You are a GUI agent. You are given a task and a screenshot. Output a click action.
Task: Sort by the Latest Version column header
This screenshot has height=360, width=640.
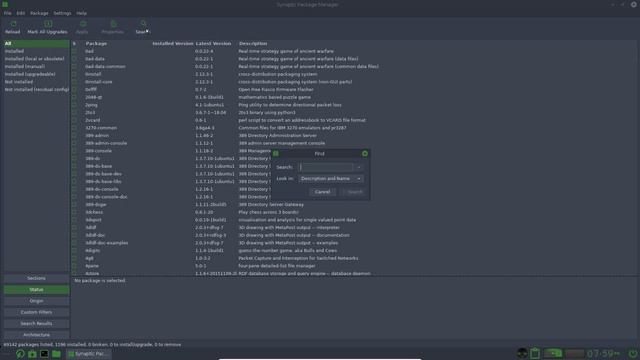213,43
